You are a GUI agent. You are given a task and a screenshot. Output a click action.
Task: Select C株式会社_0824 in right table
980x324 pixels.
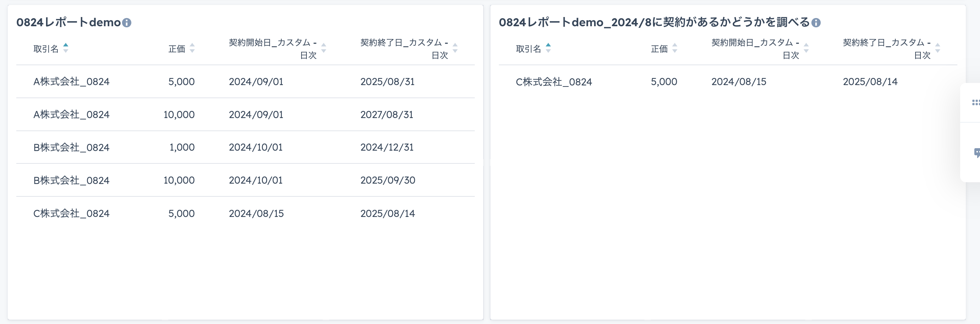(554, 82)
